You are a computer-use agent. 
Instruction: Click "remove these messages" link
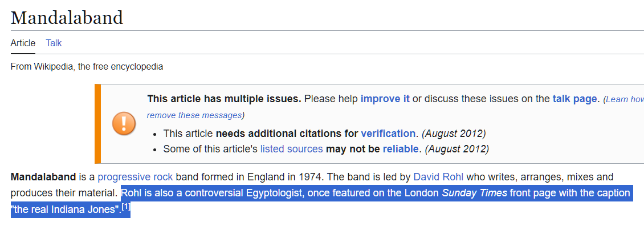pos(194,115)
